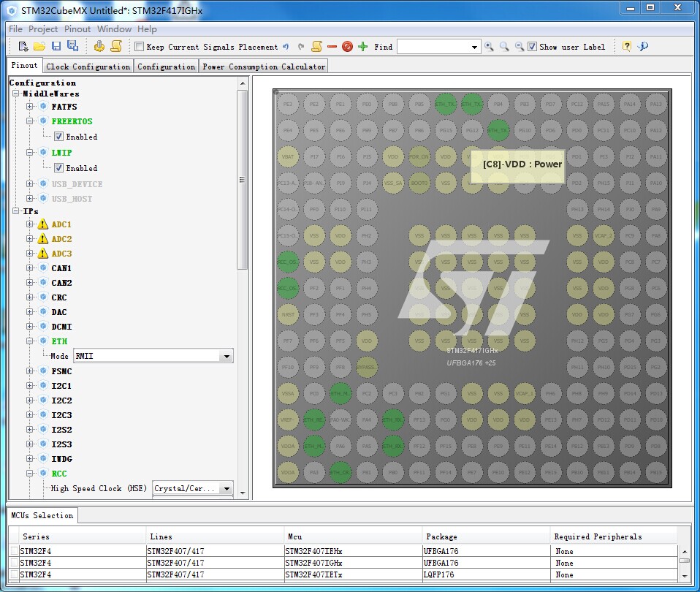Click the red minus collapse icon
The image size is (700, 592).
click(x=332, y=47)
